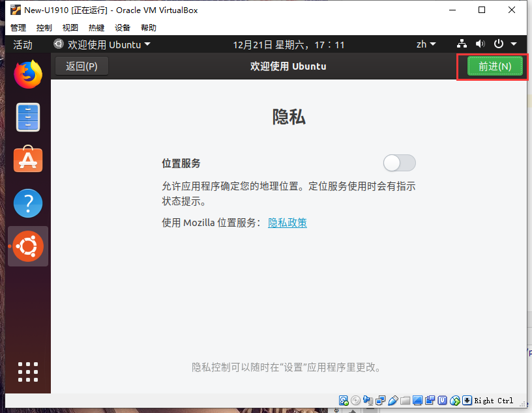The image size is (532, 413).
Task: Open the system power menu arrow
Action: (x=514, y=44)
